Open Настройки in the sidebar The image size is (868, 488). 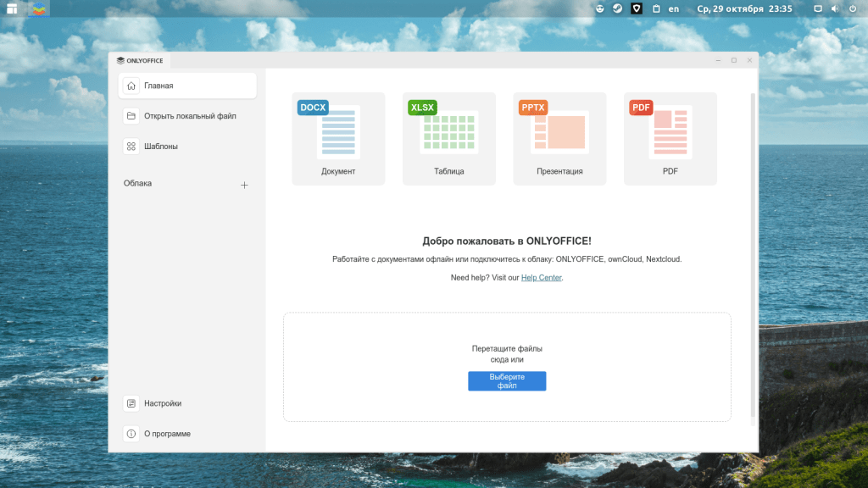[187, 403]
